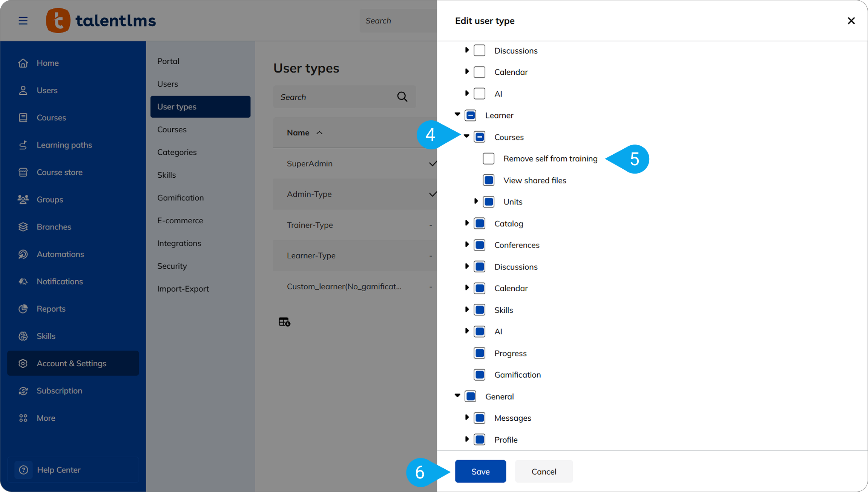Click the TalentLMS logo
Screen dimensions: 868x492
101,20
